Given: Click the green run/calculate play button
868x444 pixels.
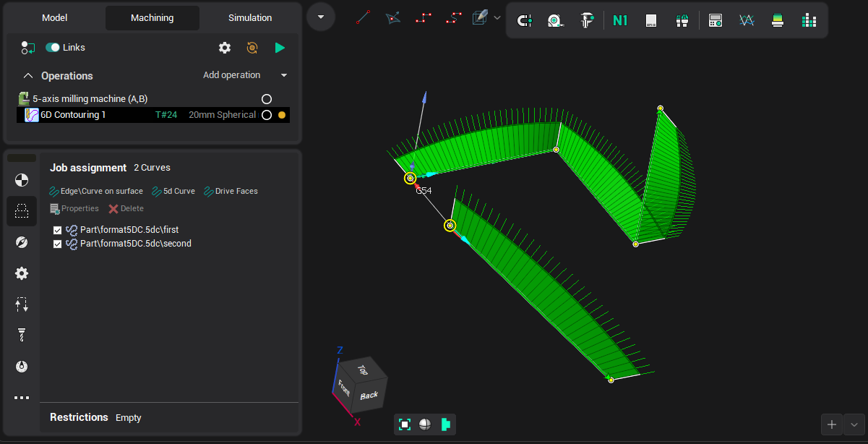Looking at the screenshot, I should (x=280, y=48).
